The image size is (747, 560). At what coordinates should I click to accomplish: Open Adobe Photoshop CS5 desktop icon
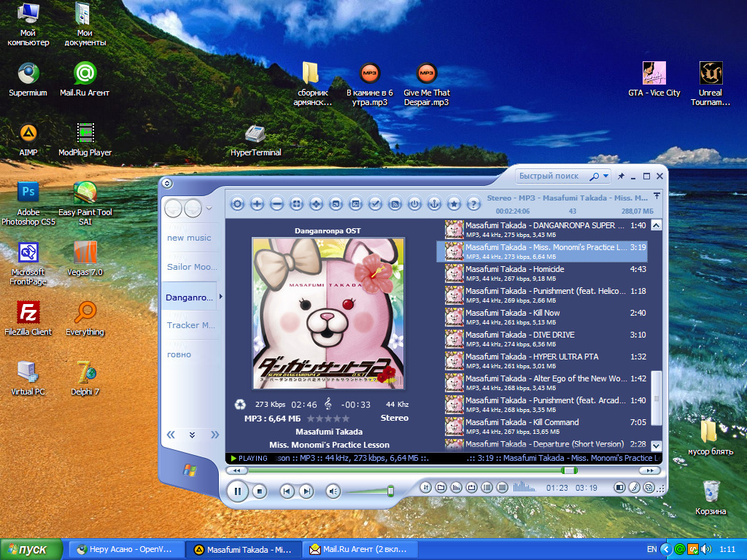tap(28, 204)
